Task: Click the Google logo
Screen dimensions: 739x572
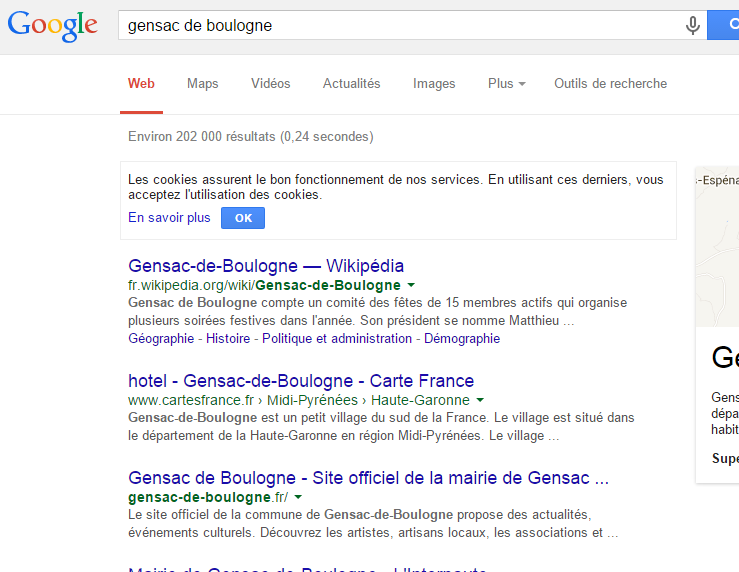Action: [x=52, y=25]
